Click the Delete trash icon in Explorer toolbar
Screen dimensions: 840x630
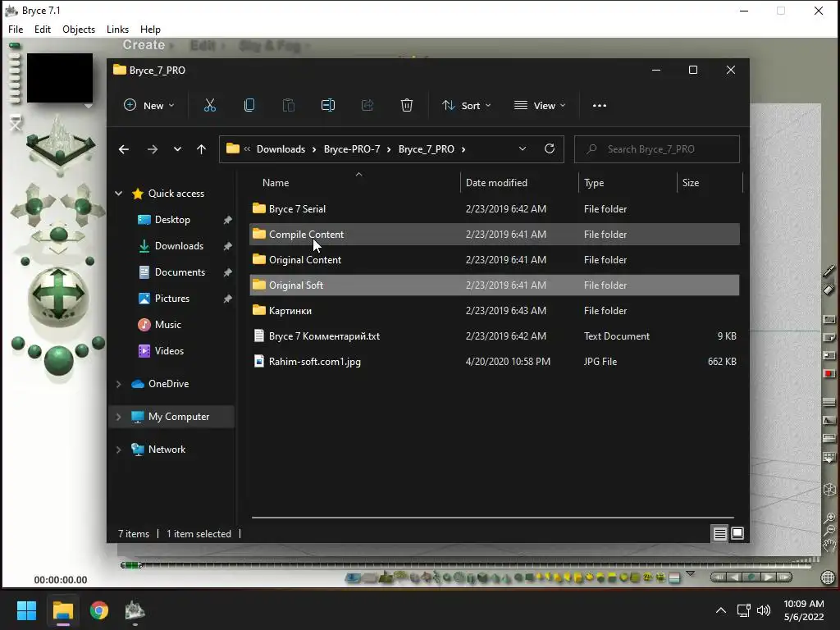pyautogui.click(x=407, y=106)
